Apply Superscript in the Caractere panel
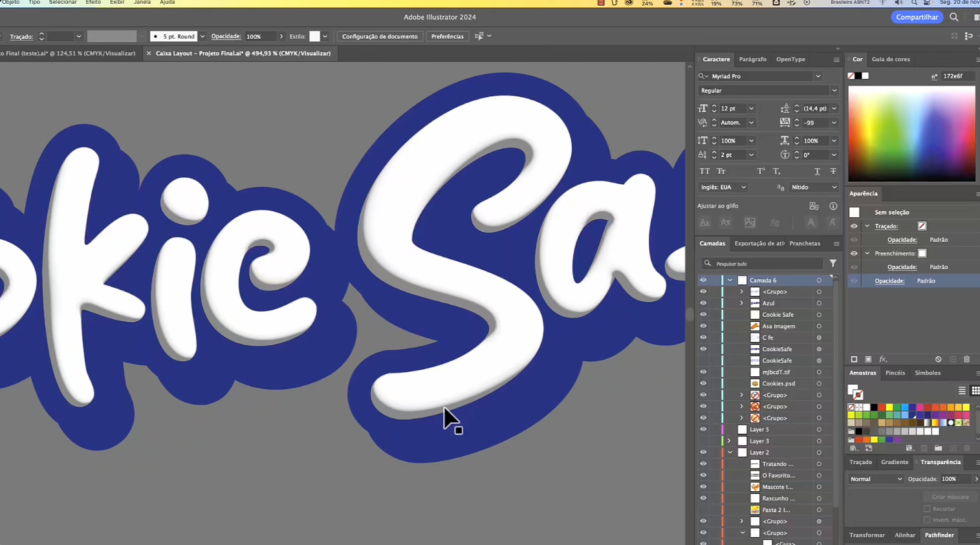This screenshot has width=980, height=545. pyautogui.click(x=761, y=171)
